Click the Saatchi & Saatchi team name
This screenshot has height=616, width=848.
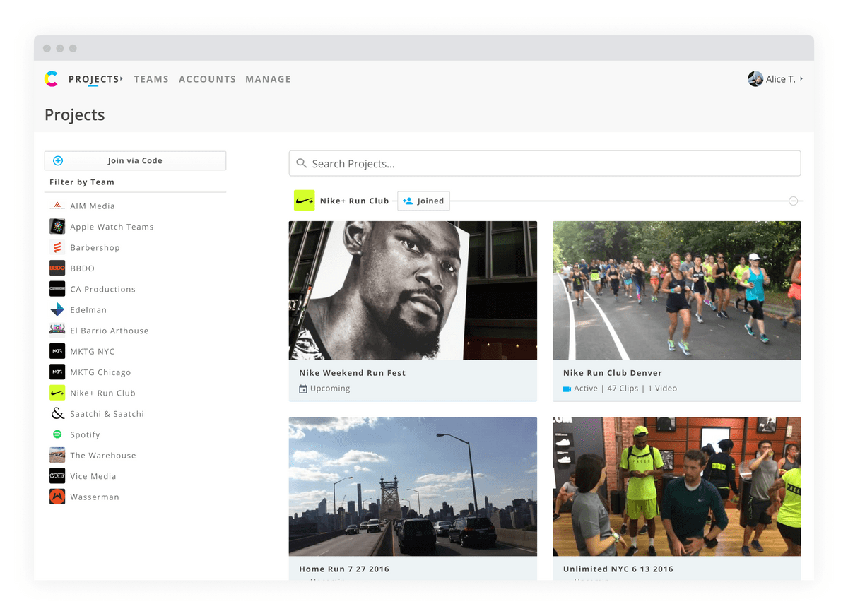tap(107, 414)
